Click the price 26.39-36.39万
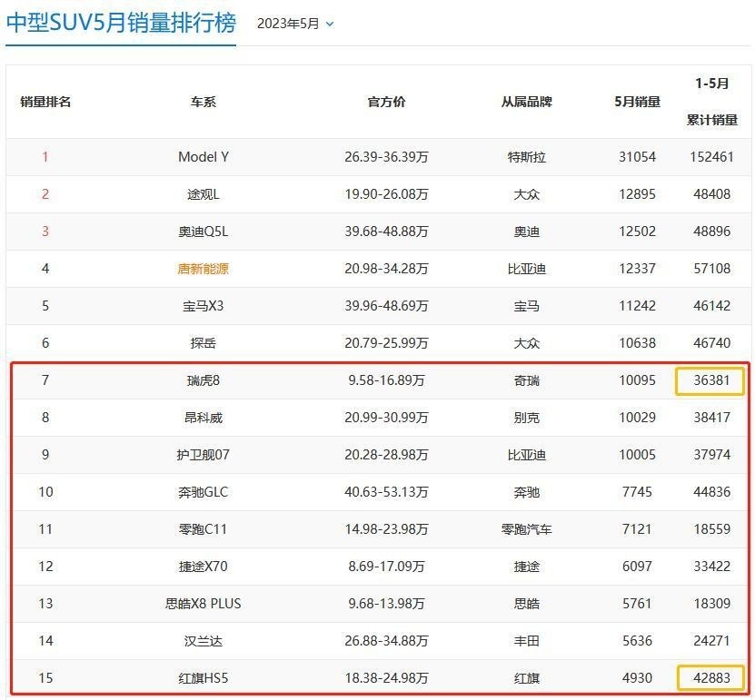This screenshot has height=700, width=755. click(x=386, y=157)
